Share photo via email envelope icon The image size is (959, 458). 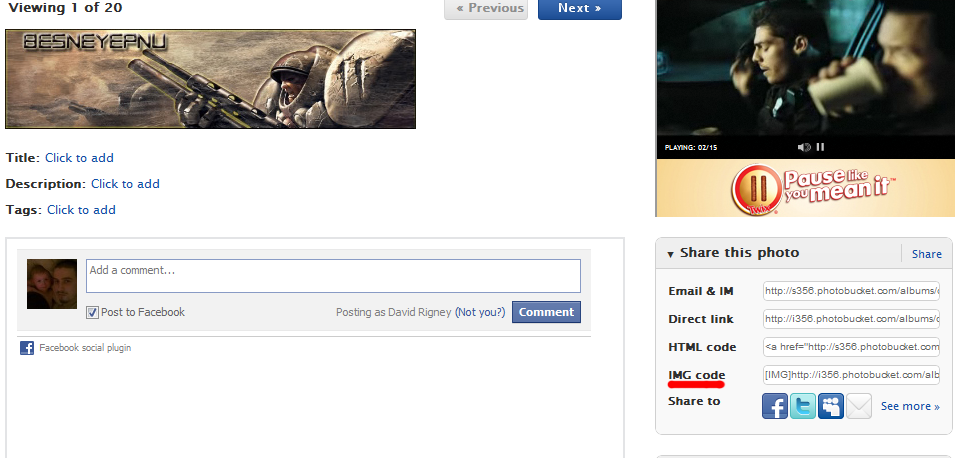(x=859, y=406)
